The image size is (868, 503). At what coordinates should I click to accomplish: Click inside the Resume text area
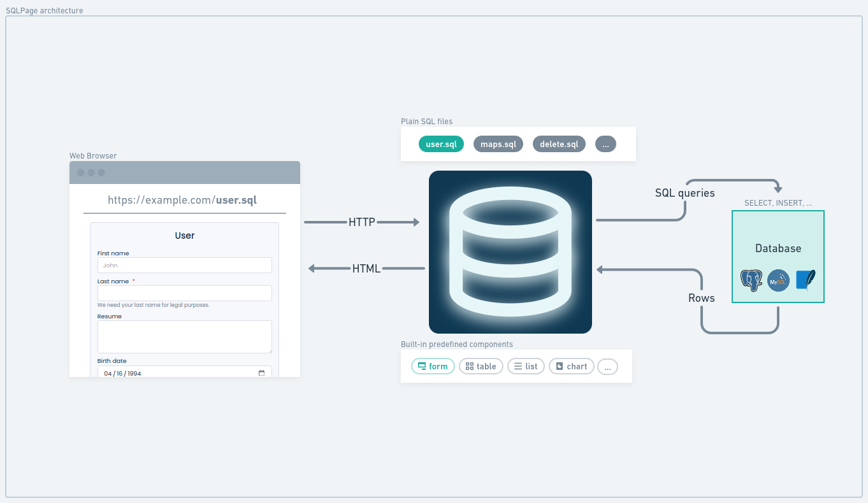pyautogui.click(x=185, y=337)
